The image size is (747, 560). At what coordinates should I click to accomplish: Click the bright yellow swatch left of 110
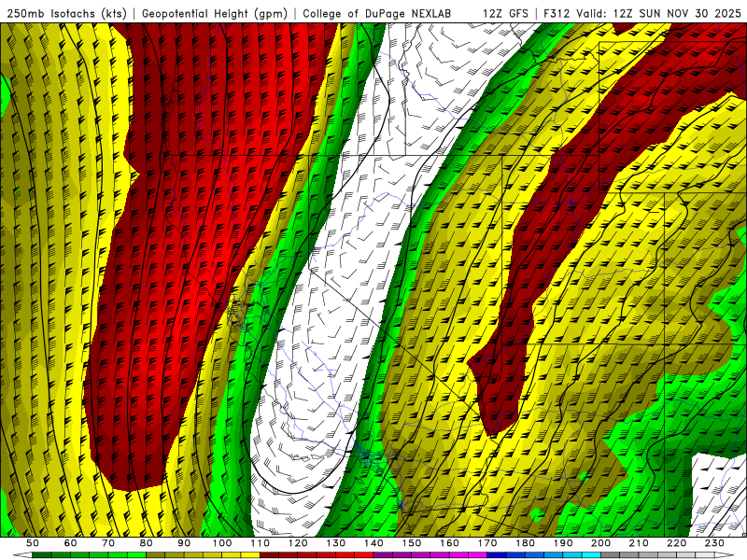tap(250, 555)
